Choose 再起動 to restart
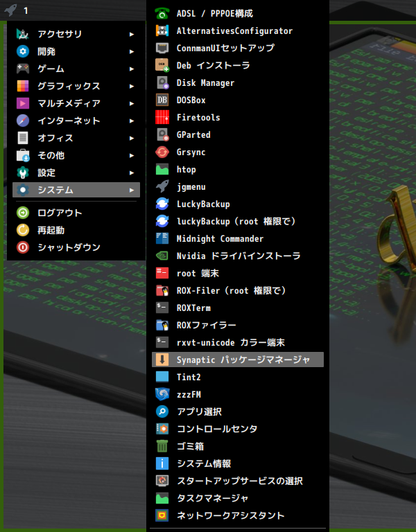Viewport: 416px width, 532px height. click(x=76, y=230)
